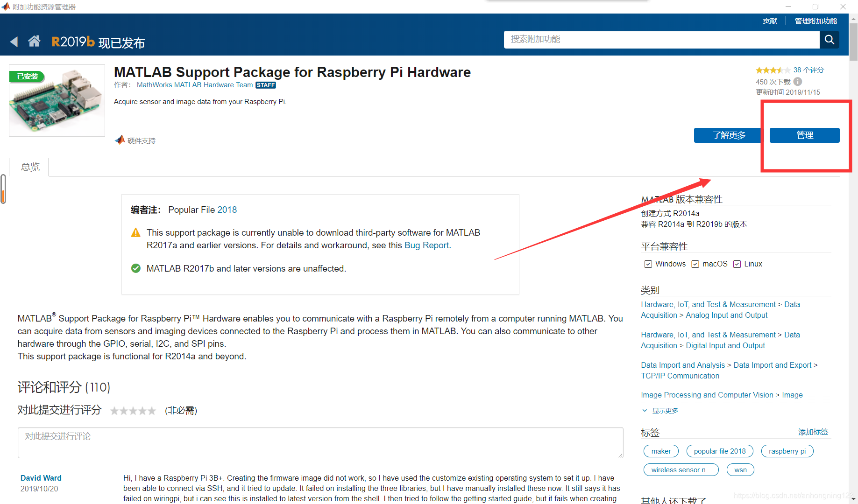Toggle the macOS platform checkbox
The width and height of the screenshot is (858, 504).
[695, 264]
